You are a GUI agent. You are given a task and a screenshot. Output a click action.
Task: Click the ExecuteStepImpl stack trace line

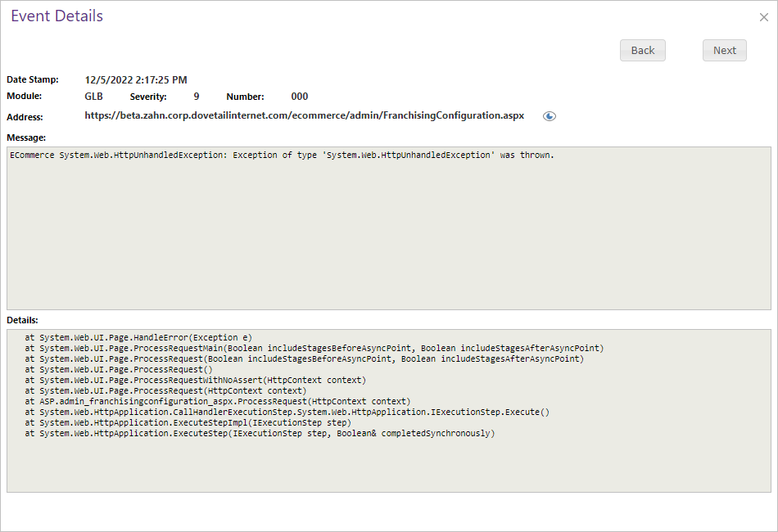click(x=188, y=422)
